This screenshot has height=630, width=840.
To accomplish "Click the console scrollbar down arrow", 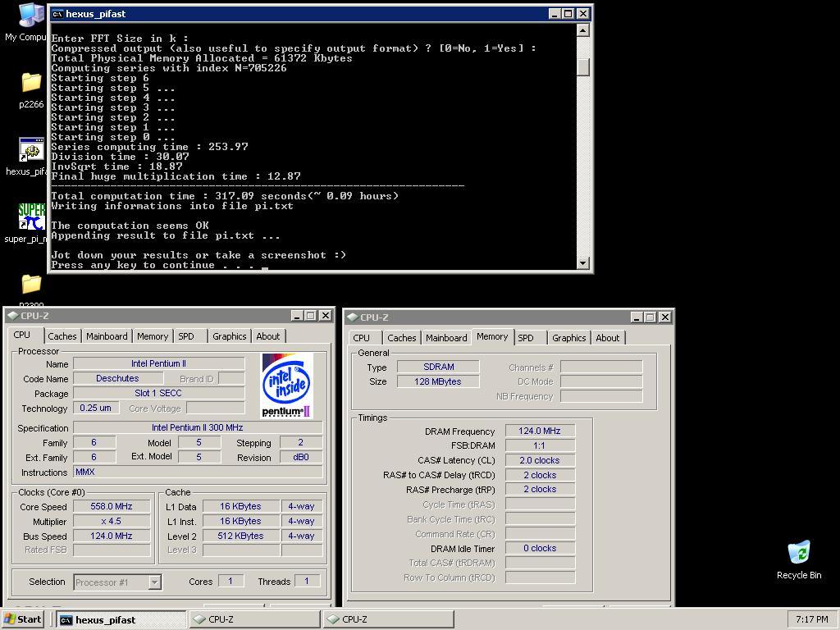I will coord(583,263).
